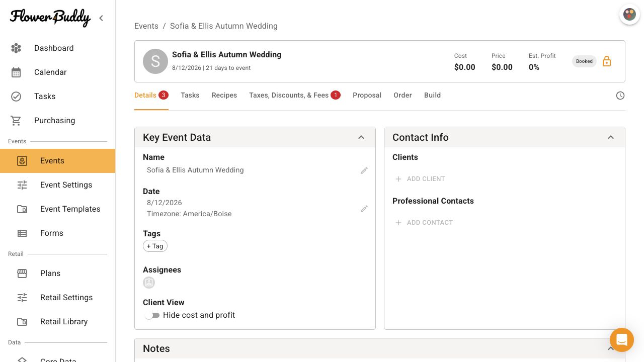Open Event Templates in sidebar

pyautogui.click(x=57, y=209)
